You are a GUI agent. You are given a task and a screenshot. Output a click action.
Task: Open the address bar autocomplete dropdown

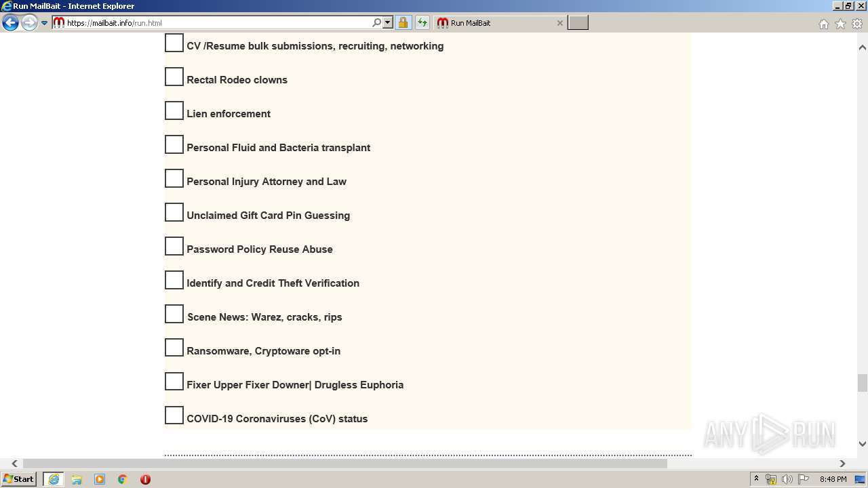tap(388, 22)
